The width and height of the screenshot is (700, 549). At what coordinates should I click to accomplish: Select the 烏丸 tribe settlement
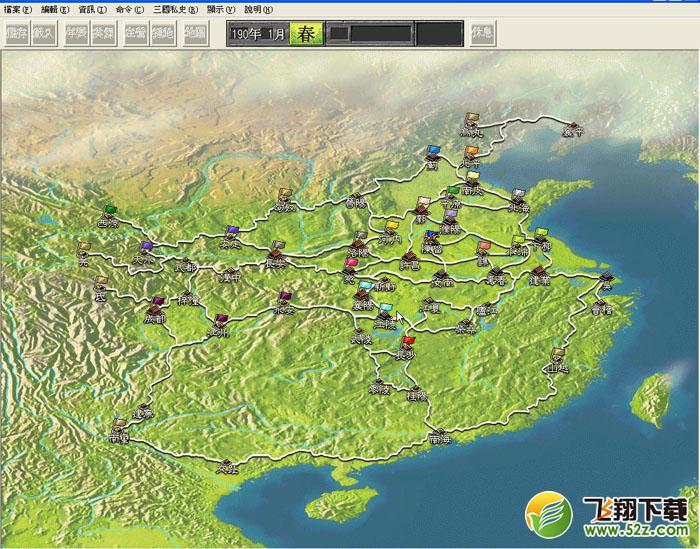click(471, 125)
